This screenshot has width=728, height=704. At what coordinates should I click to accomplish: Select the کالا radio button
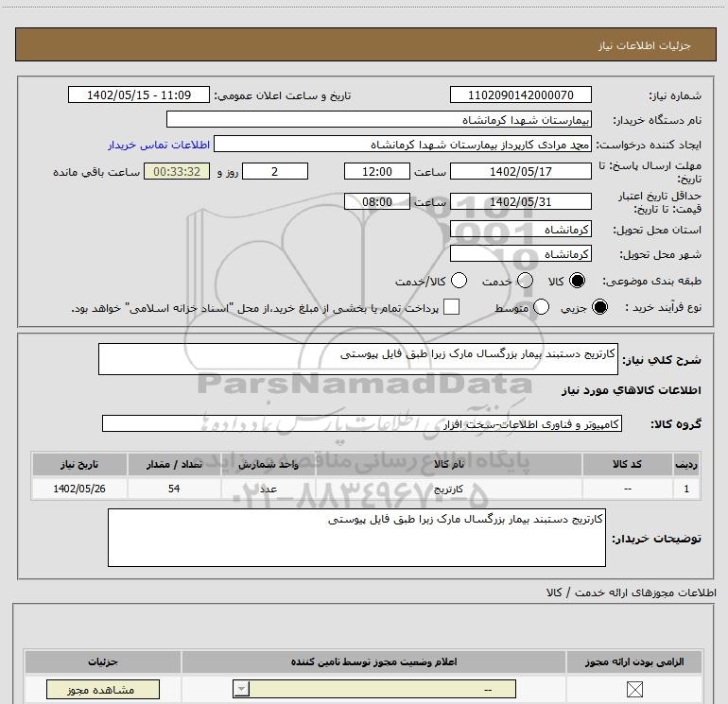coord(577,281)
